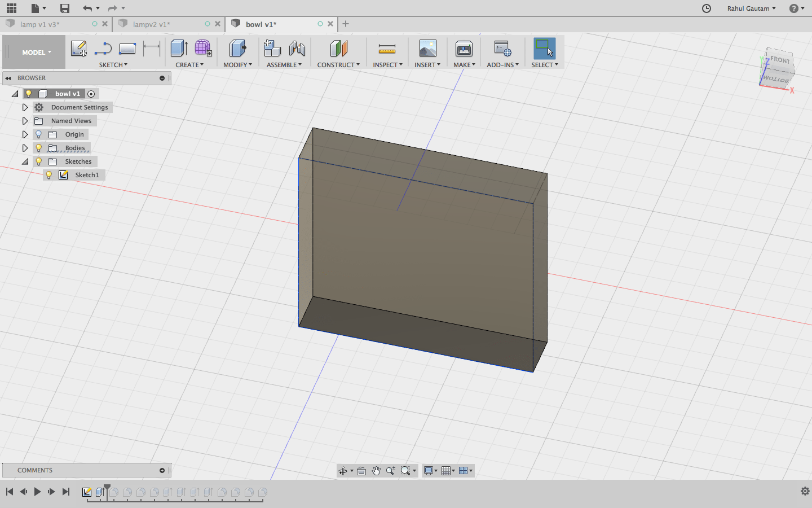Screen dimensions: 812x508
Task: Toggle visibility bulb for bowl v1
Action: pyautogui.click(x=28, y=94)
